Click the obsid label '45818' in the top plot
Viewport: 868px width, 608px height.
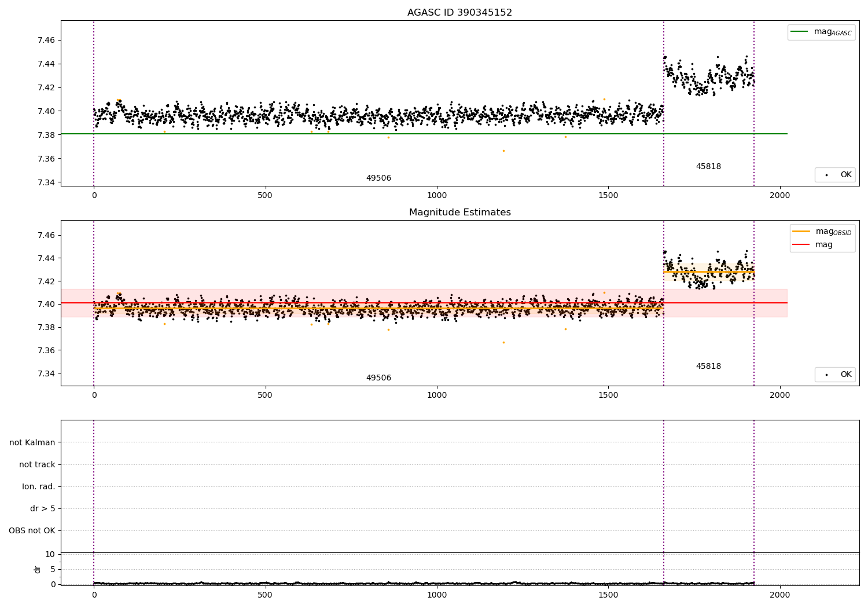point(708,166)
